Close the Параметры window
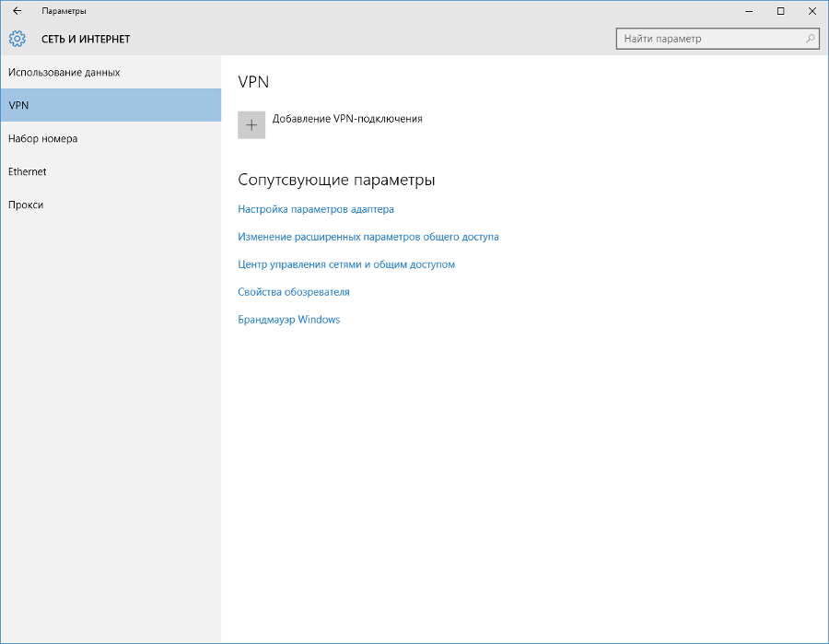The width and height of the screenshot is (829, 644). tap(812, 11)
